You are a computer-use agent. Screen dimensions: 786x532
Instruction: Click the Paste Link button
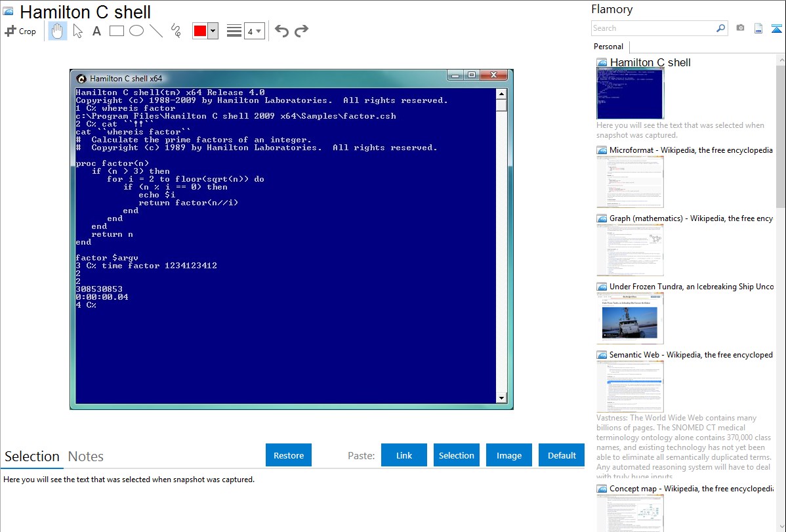click(x=404, y=455)
